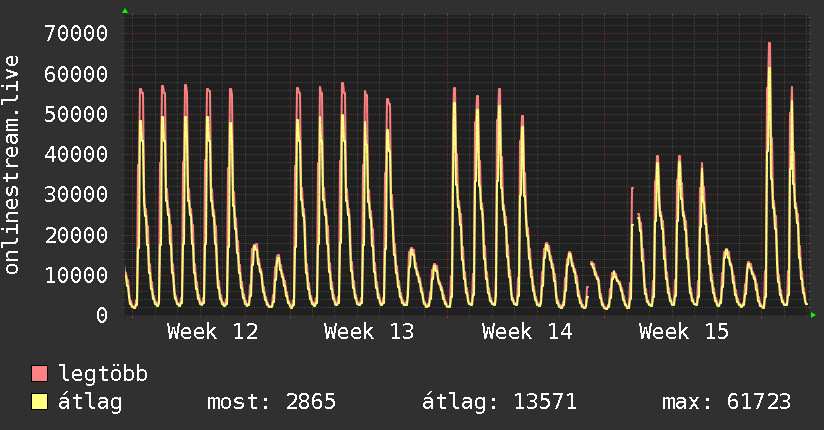Click the onlinestream.live vertical axis title
The width and height of the screenshot is (824, 430).
click(12, 165)
